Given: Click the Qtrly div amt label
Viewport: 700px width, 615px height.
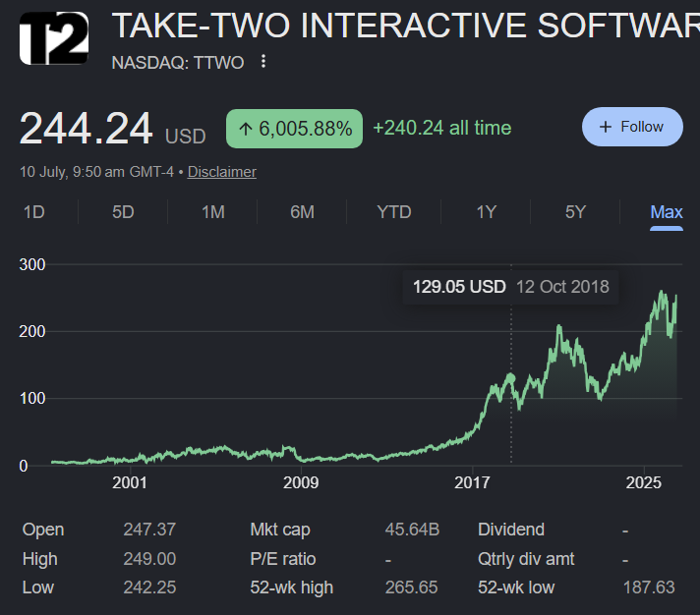Looking at the screenshot, I should pyautogui.click(x=526, y=559).
